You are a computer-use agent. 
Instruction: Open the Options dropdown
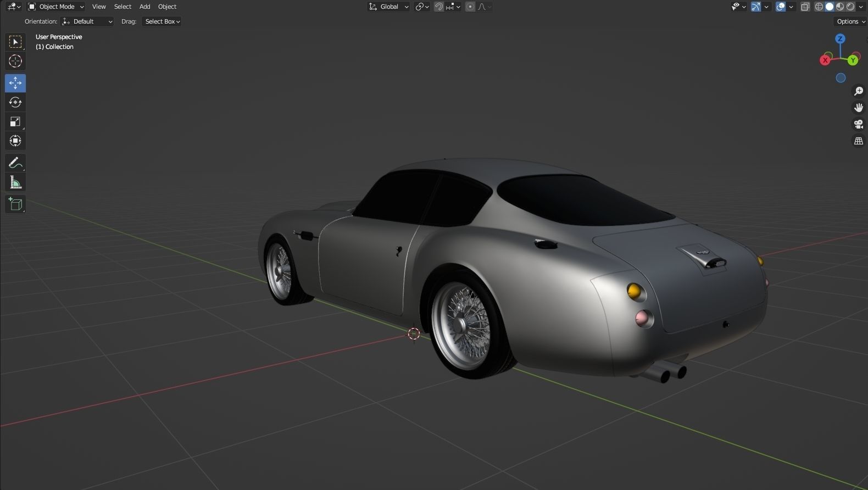pyautogui.click(x=850, y=21)
